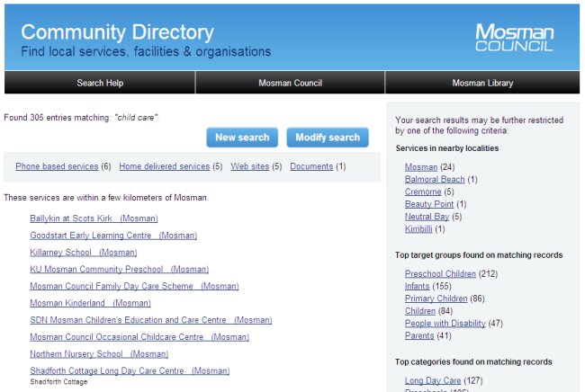Viewport: 585px width, 392px height.
Task: Filter by Infants target group
Action: point(417,286)
